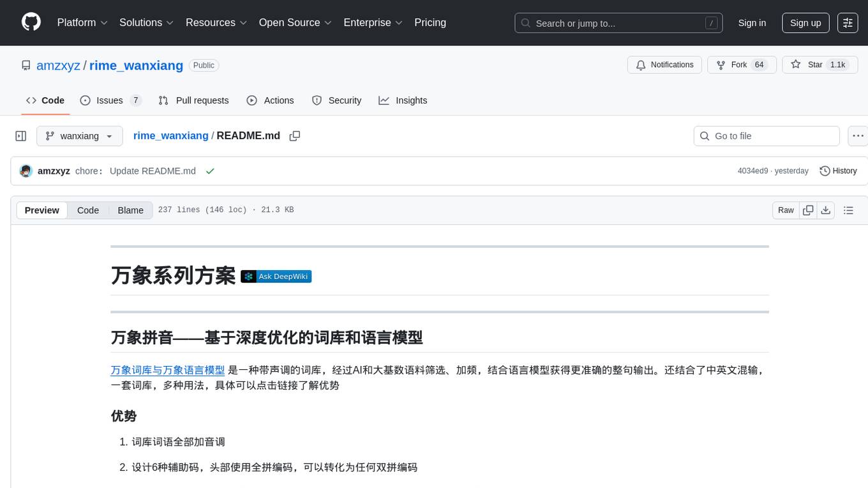Expand the Platform menu

point(82,22)
